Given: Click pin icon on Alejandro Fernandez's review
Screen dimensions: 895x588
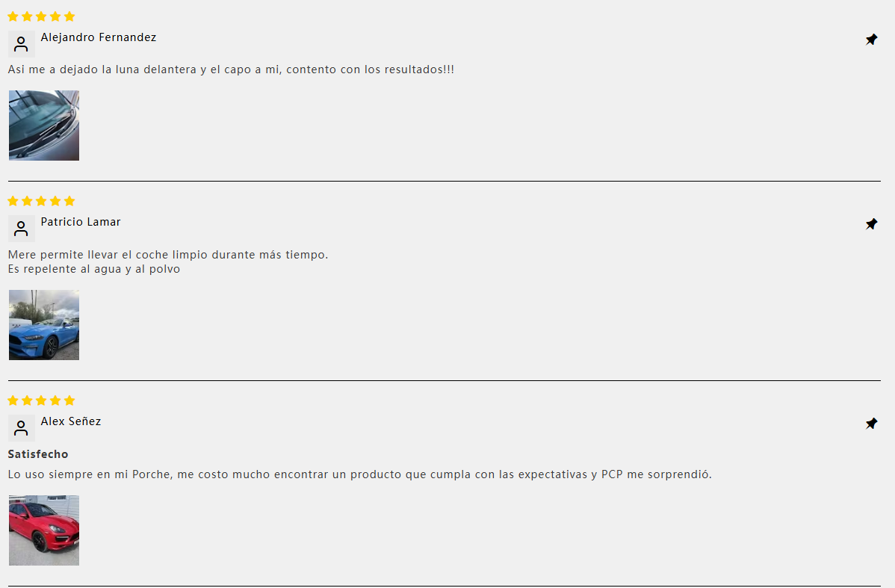Looking at the screenshot, I should pyautogui.click(x=871, y=40).
